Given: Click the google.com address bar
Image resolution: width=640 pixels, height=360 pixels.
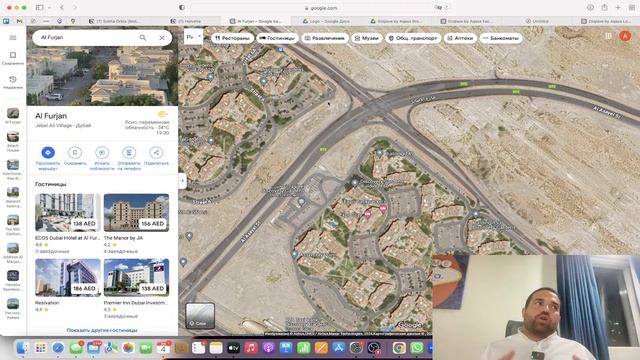Looking at the screenshot, I should tap(321, 8).
